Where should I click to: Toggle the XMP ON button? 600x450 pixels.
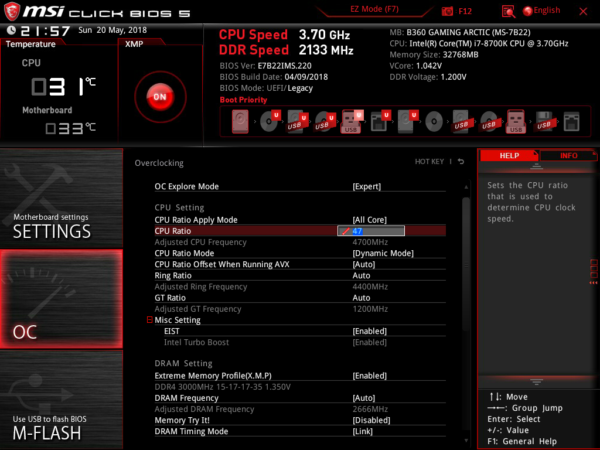(160, 97)
